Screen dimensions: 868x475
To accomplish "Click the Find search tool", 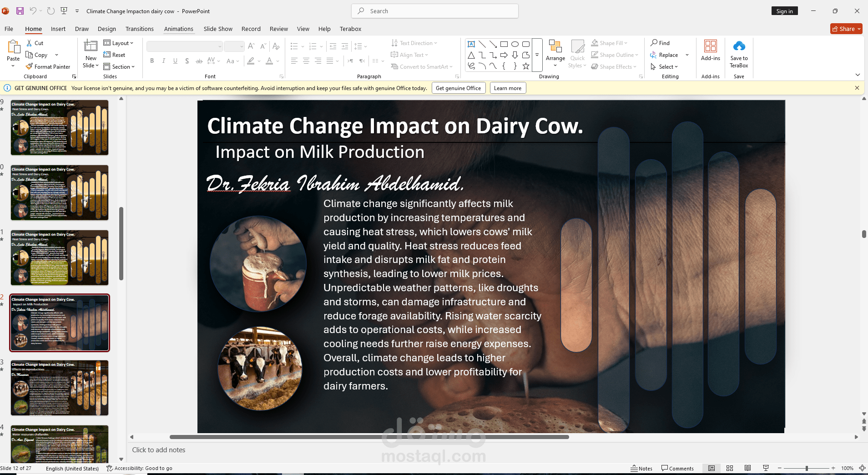I will tap(660, 43).
